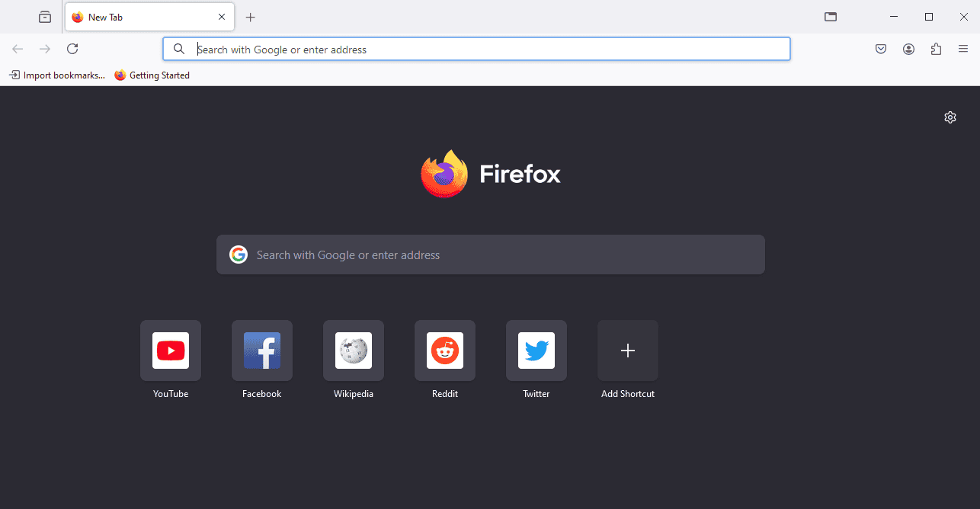Open the Wikipedia shortcut tile

(354, 351)
